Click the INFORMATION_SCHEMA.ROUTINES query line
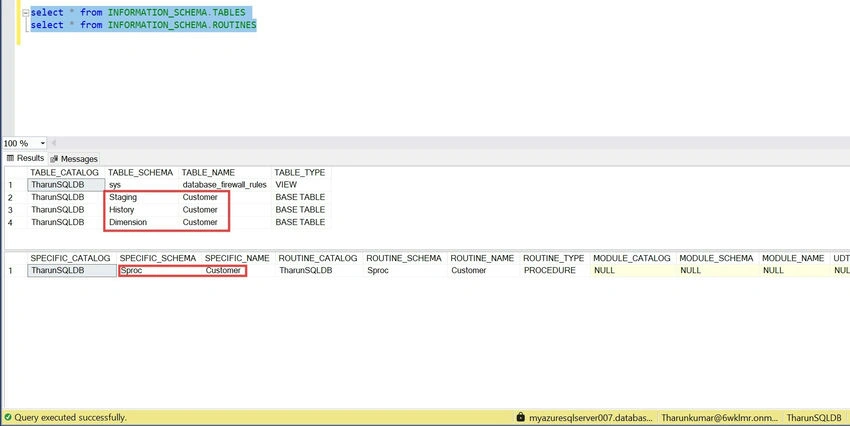 pos(143,25)
